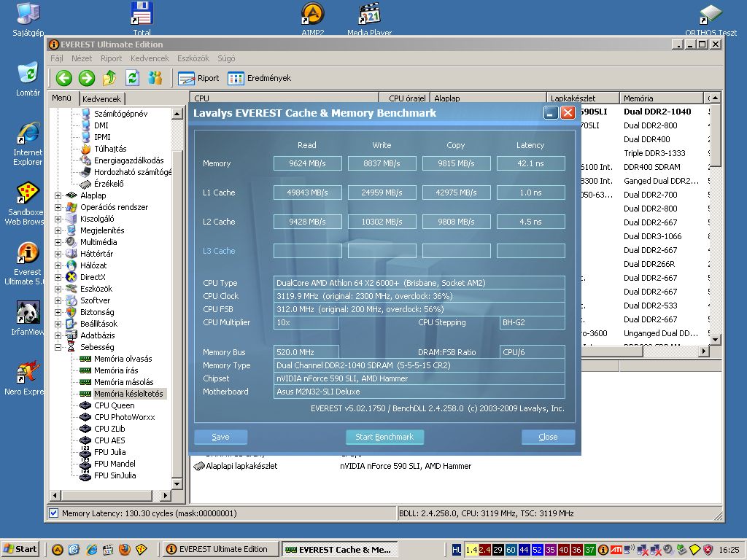Select Memória másolás benchmark item
Image resolution: width=747 pixels, height=560 pixels.
click(123, 382)
